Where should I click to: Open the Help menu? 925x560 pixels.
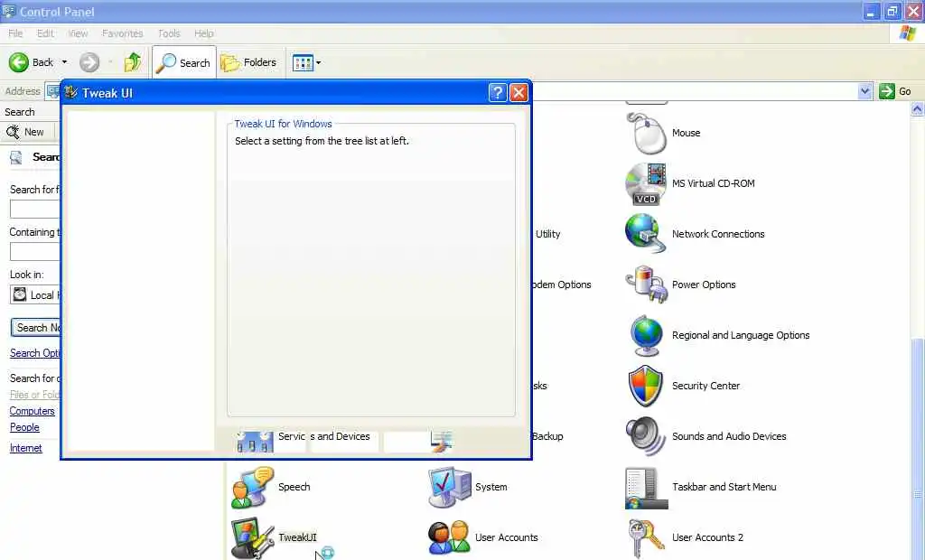[x=203, y=33]
